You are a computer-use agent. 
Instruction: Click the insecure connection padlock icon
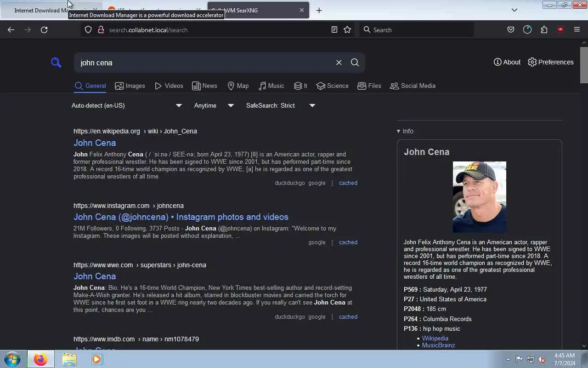101,29
